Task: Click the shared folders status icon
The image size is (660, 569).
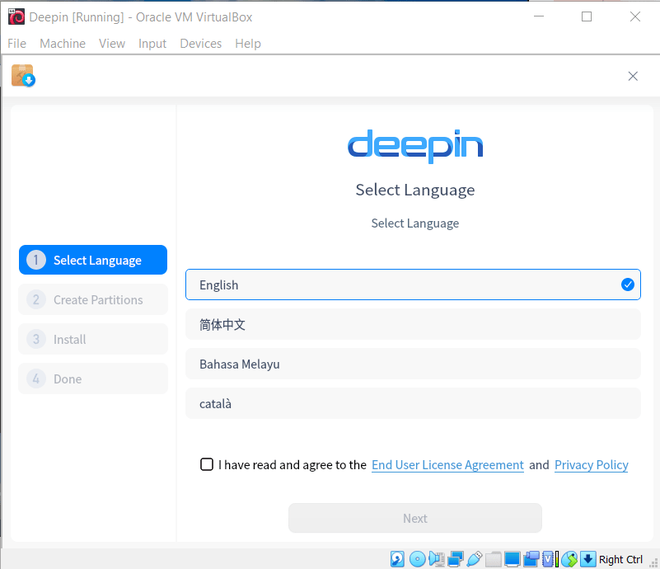Action: (493, 559)
